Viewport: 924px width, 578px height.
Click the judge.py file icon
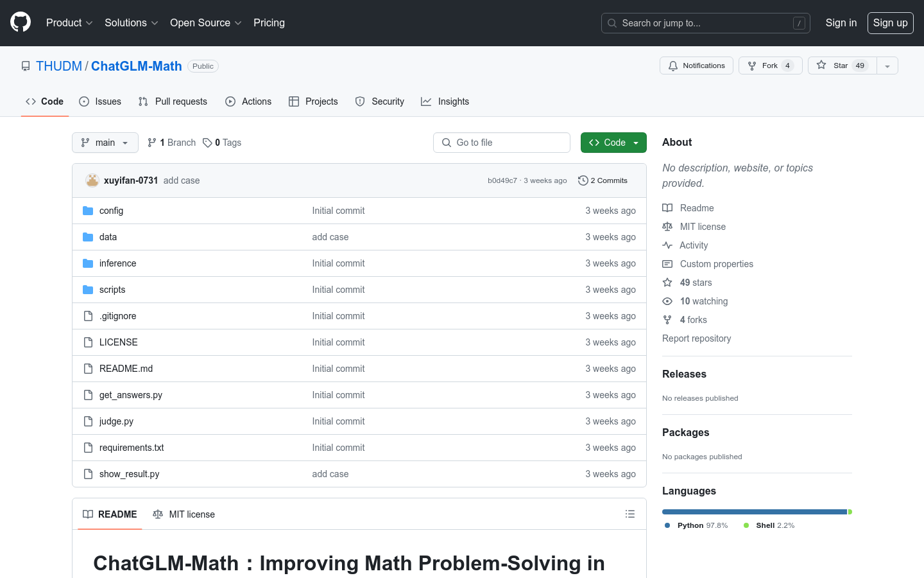pyautogui.click(x=88, y=421)
